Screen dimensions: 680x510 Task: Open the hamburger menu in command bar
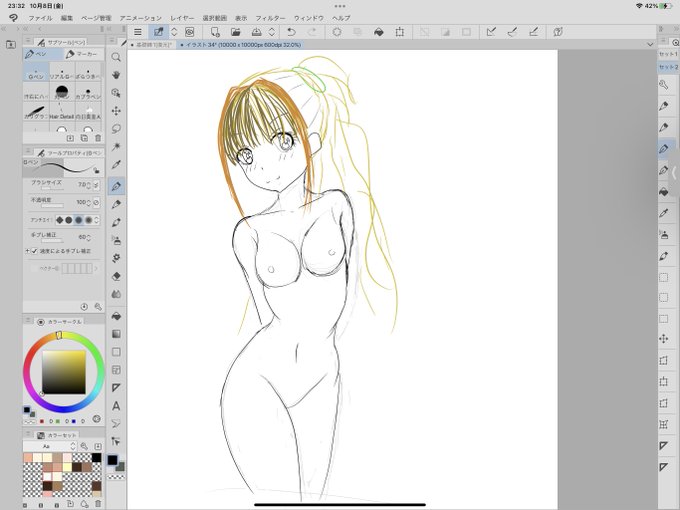[137, 32]
